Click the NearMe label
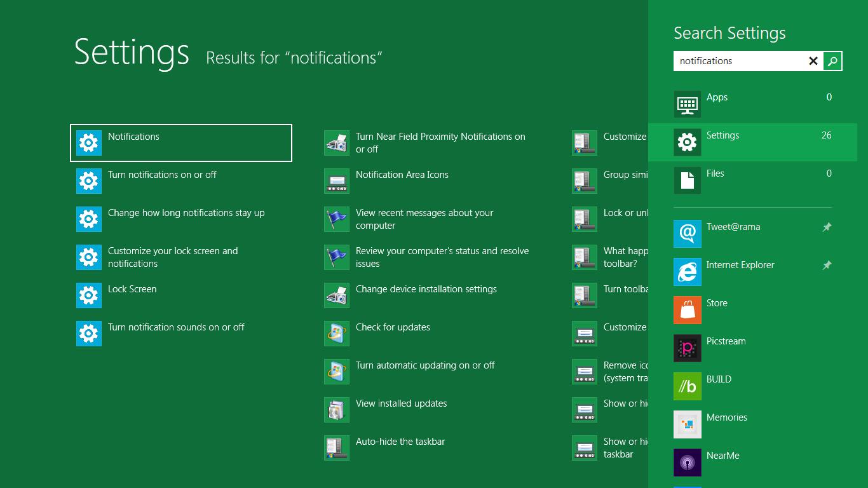Screen dimensions: 868x488 pyautogui.click(x=723, y=456)
